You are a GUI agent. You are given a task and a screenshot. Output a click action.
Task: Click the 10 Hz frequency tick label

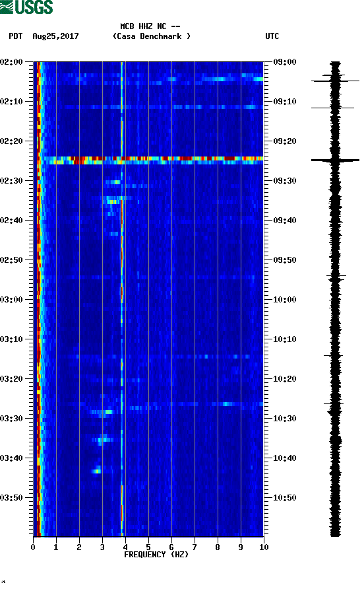(x=264, y=547)
